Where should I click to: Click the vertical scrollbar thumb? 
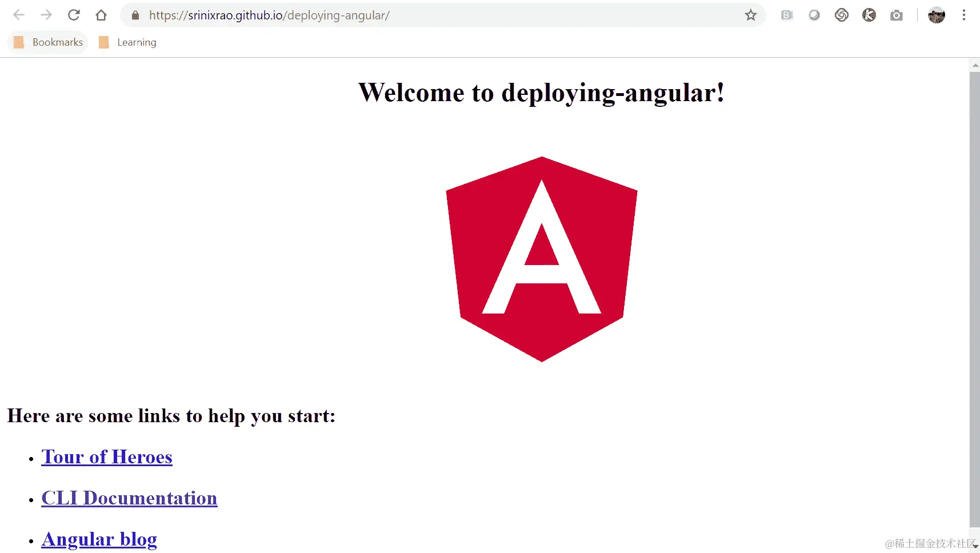click(975, 300)
